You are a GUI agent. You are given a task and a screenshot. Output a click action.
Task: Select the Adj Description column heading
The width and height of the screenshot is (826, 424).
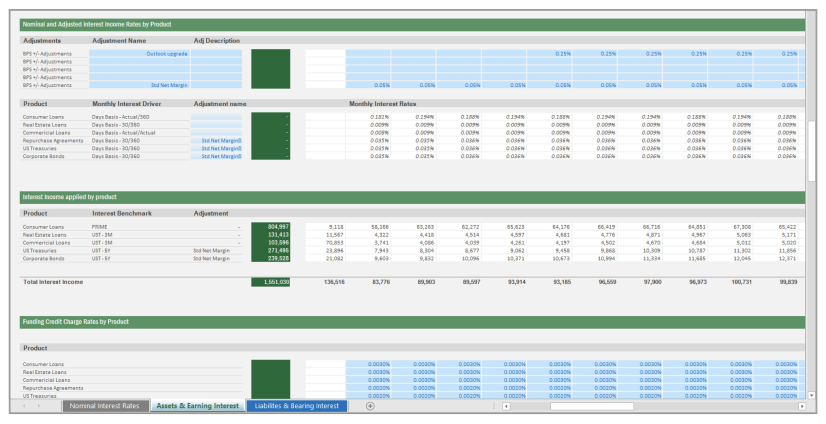[217, 41]
